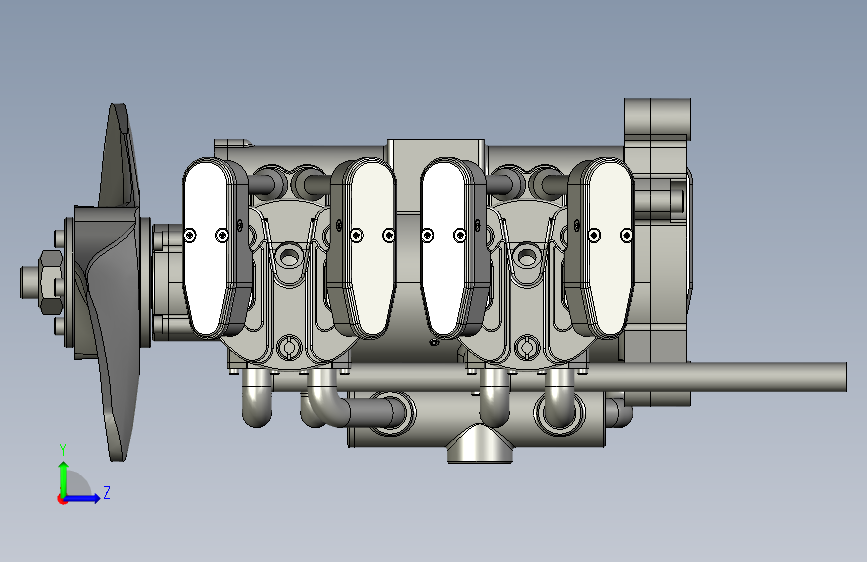
Task: Select the rightmost white valve cover
Action: [611, 248]
